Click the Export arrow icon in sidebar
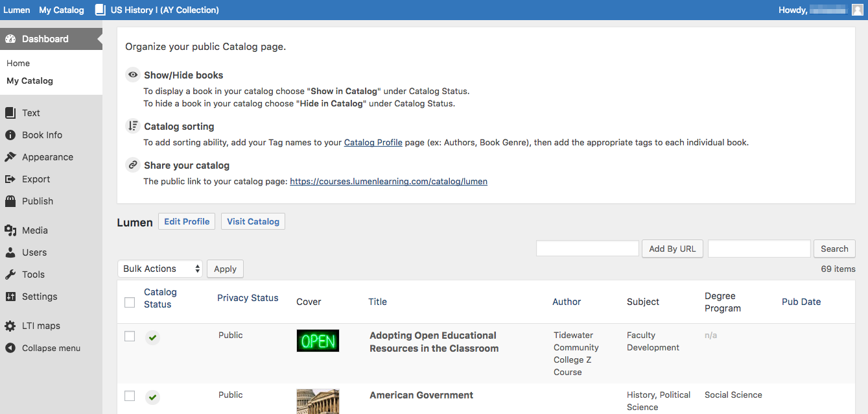The image size is (868, 414). (10, 179)
